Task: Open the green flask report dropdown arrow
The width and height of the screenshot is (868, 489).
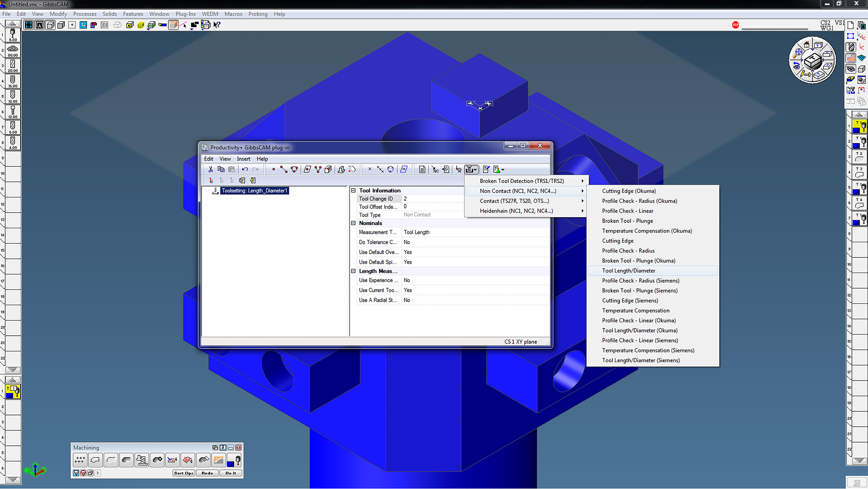Action: click(x=503, y=170)
